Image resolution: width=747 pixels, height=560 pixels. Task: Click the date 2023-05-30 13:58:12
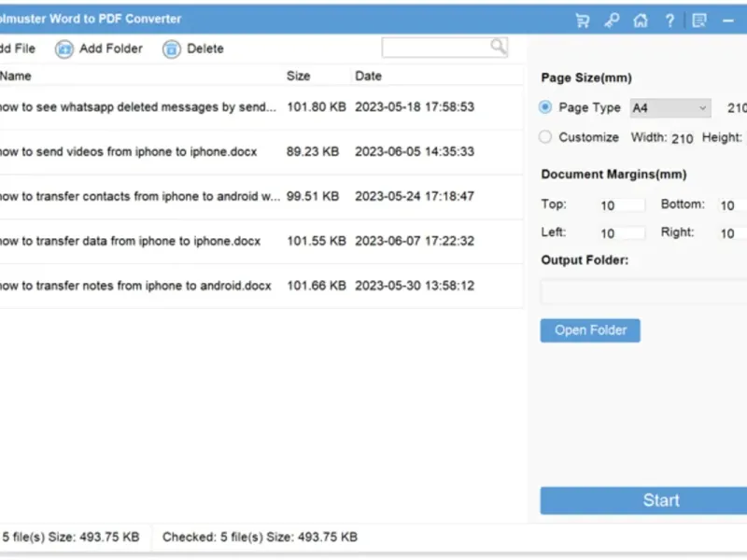(415, 286)
